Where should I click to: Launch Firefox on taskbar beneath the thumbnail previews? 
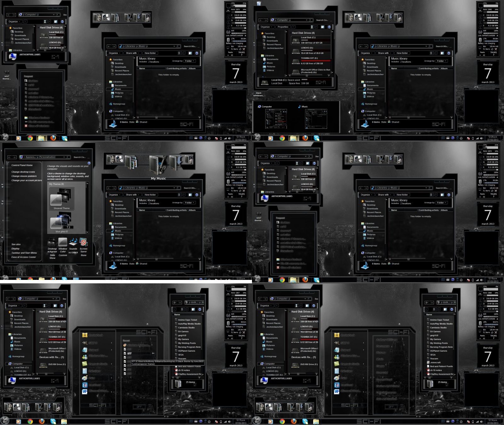pos(305,138)
